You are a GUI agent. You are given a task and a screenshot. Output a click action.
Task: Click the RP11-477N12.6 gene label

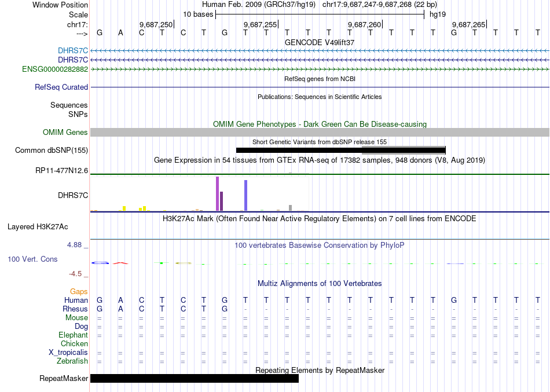point(62,171)
